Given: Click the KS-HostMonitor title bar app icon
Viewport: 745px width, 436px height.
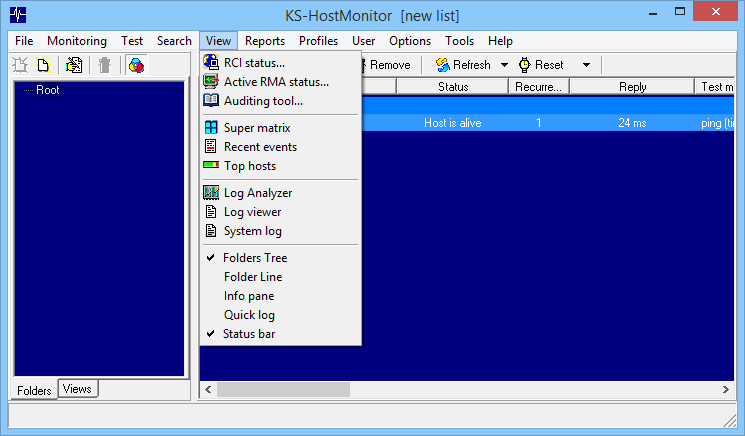Looking at the screenshot, I should point(18,15).
